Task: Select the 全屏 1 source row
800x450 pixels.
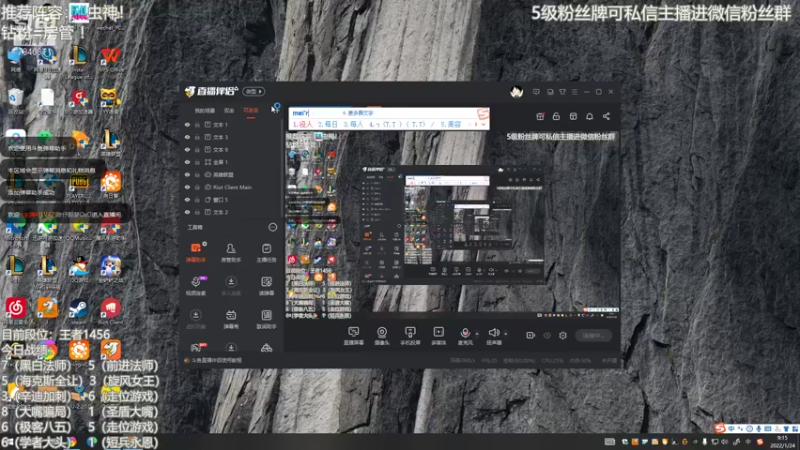Action: [x=233, y=162]
